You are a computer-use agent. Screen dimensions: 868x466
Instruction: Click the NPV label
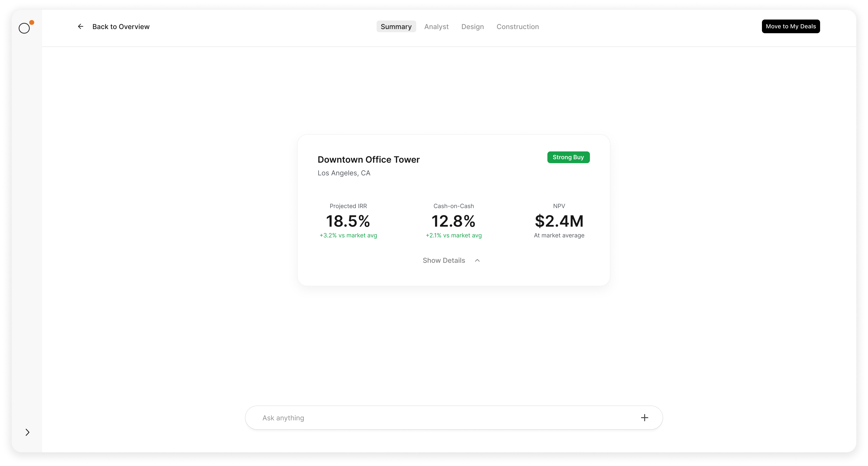[x=559, y=206]
